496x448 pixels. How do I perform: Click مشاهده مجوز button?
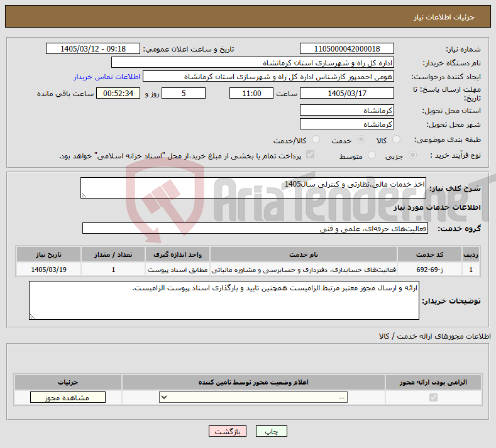pos(68,397)
